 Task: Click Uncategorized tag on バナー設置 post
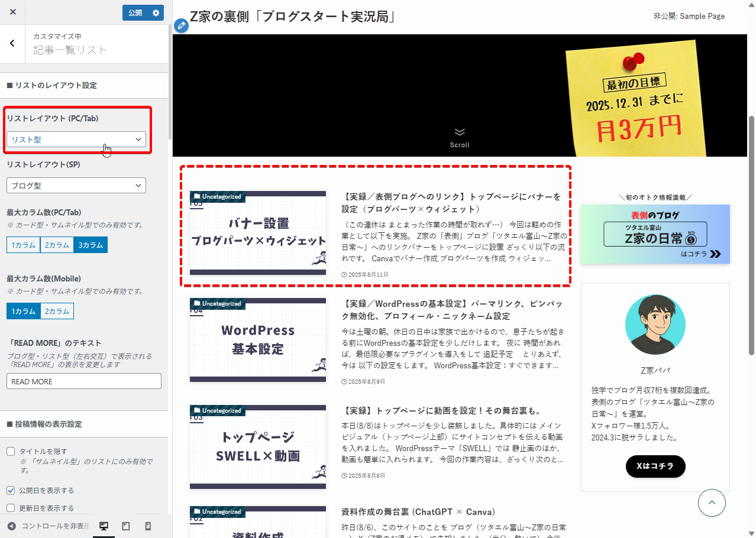pos(217,197)
